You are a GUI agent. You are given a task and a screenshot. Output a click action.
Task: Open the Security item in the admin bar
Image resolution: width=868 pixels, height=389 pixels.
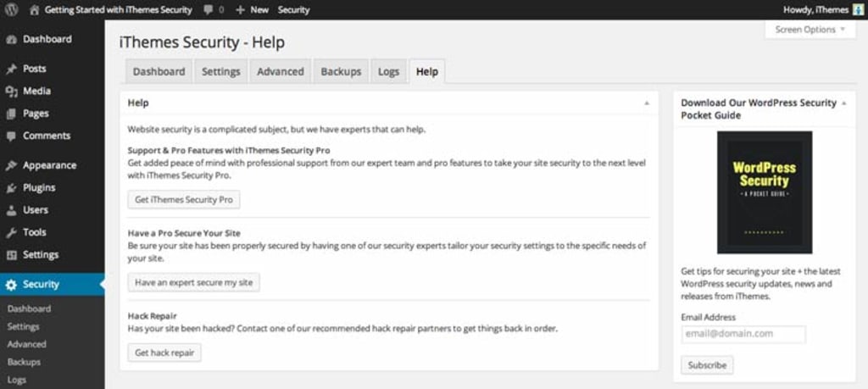point(294,10)
